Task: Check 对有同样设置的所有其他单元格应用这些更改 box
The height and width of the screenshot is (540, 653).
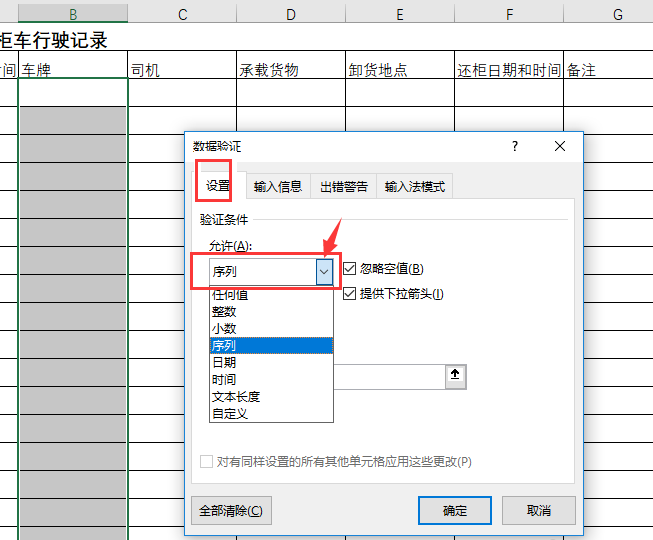Action: [206, 462]
